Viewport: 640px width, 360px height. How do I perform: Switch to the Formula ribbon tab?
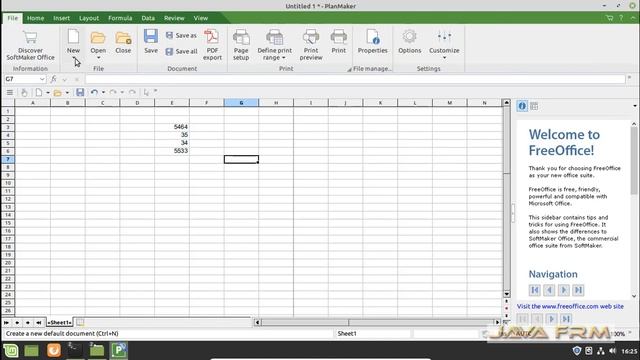pos(120,18)
